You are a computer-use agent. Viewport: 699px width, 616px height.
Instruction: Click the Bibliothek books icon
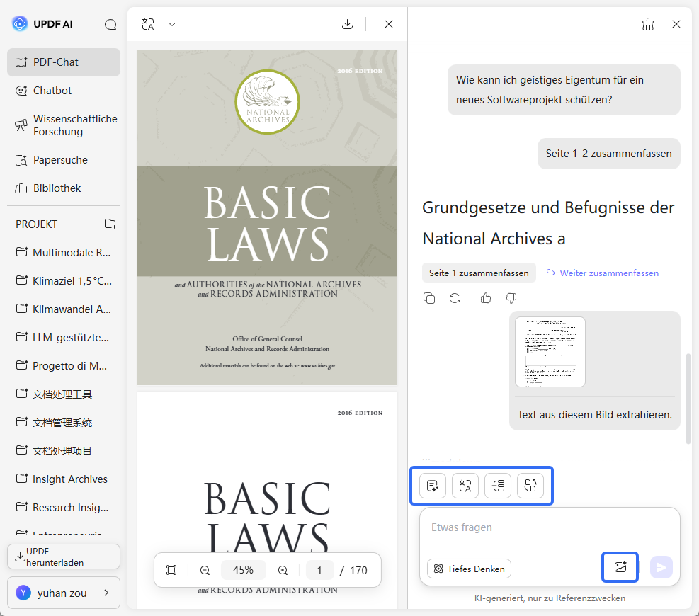click(x=21, y=188)
